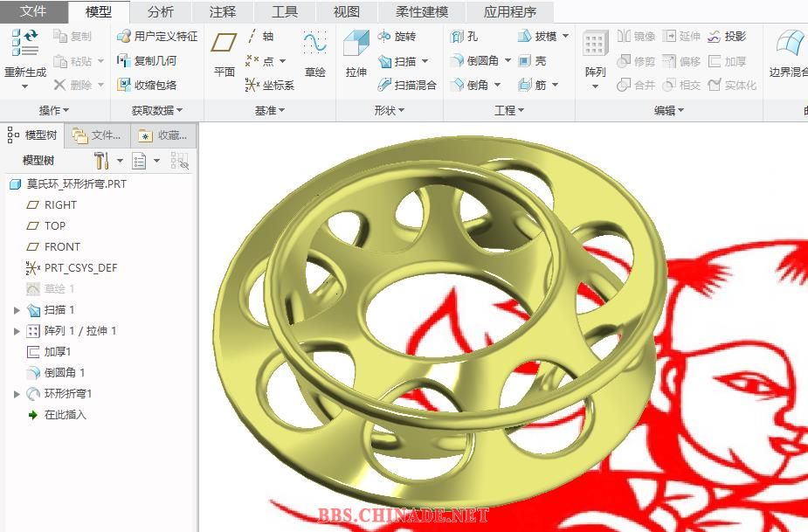This screenshot has height=532, width=808.
Task: Click the 用户定义特征 button
Action: coord(157,37)
